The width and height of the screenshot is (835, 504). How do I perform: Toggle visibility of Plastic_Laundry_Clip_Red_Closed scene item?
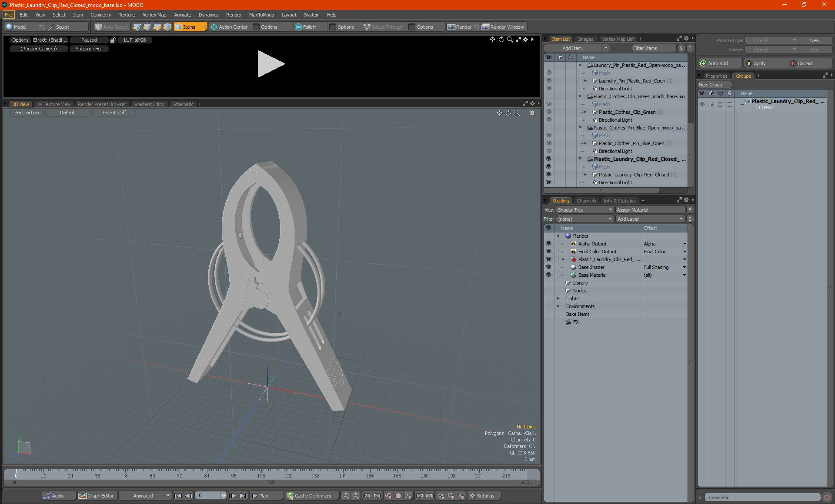pos(548,159)
